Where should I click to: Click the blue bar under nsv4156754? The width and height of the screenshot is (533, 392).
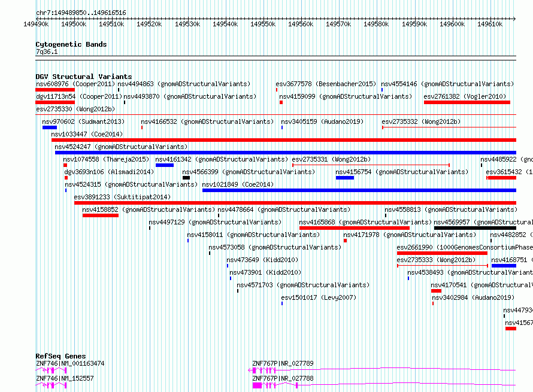click(x=345, y=178)
